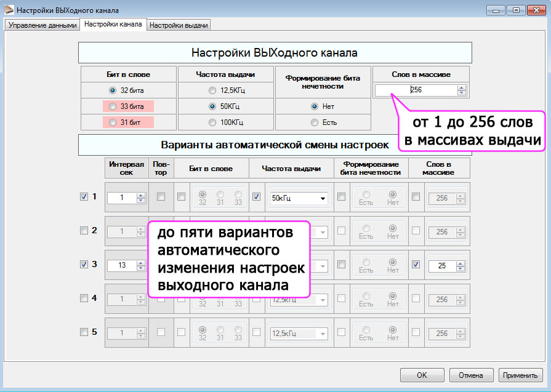Open the 12,5кГц dropdown in row 5

pyautogui.click(x=321, y=333)
